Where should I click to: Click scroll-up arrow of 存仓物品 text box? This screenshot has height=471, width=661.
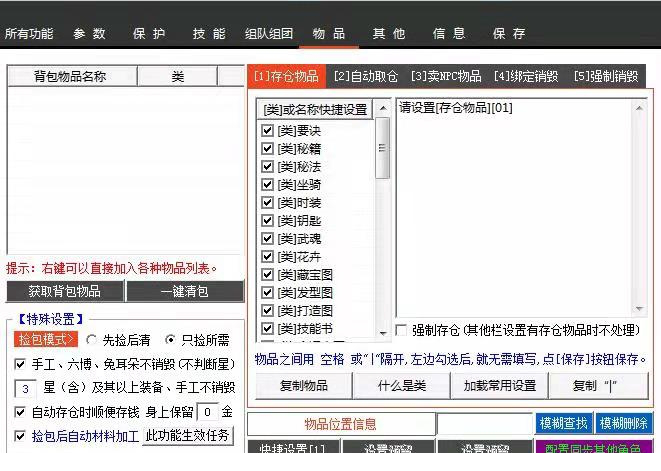(x=639, y=108)
